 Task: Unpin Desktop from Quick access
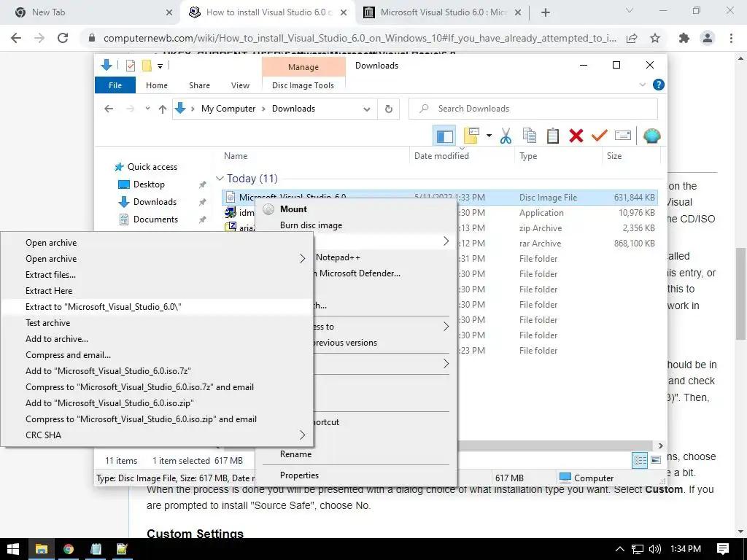click(x=203, y=184)
